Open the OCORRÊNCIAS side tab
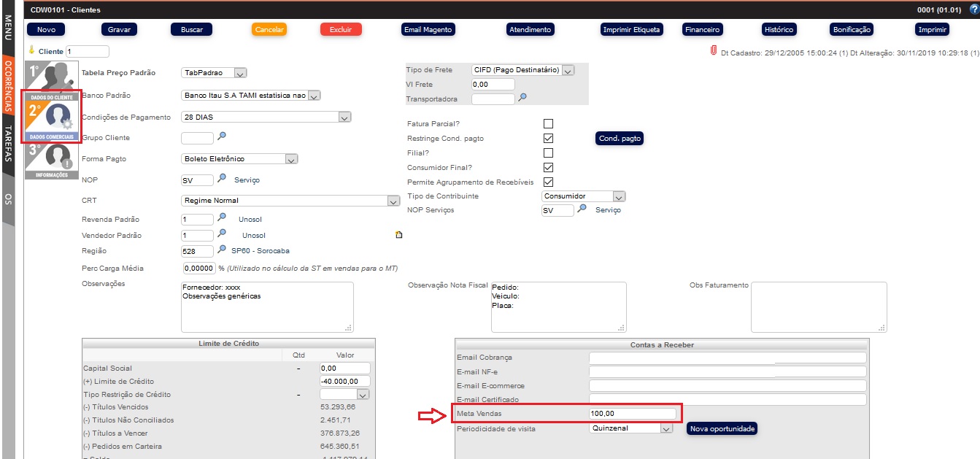Screen dimensions: 980x459 [8, 85]
